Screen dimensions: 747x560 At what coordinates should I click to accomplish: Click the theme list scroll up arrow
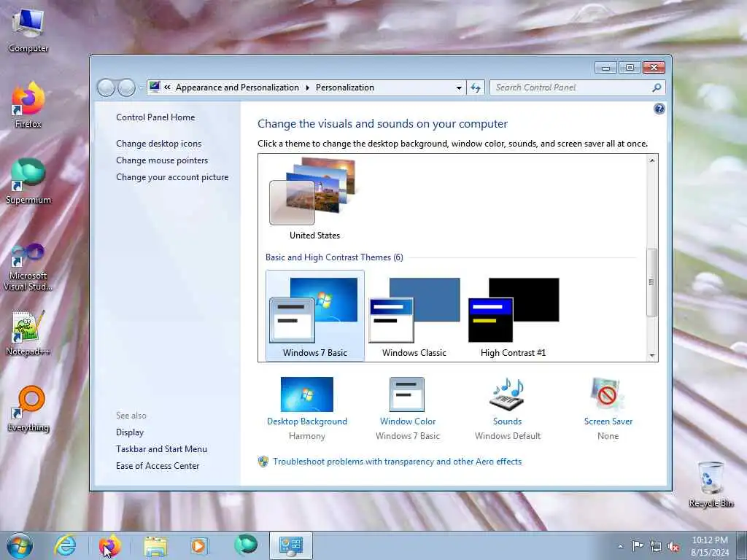(x=651, y=160)
